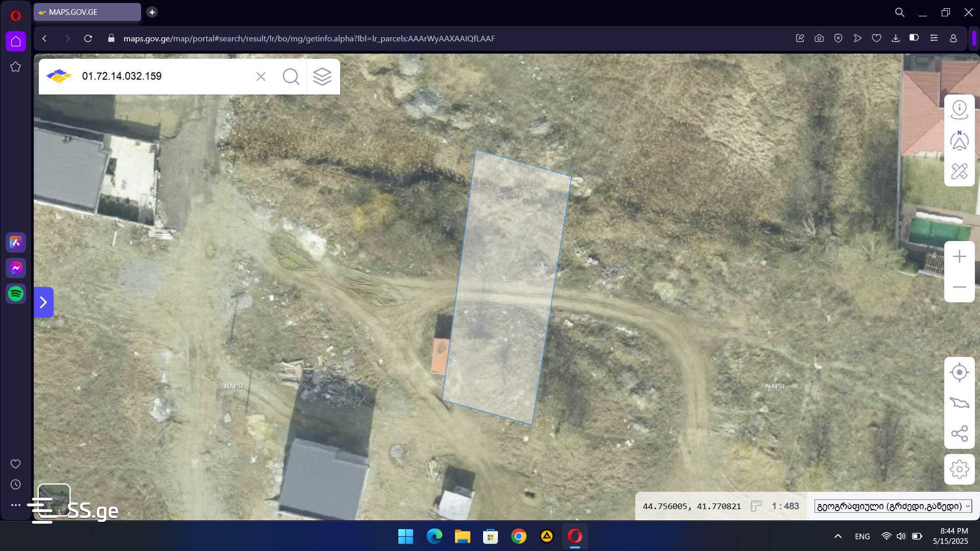Open the map layers panel
Image resolution: width=980 pixels, height=551 pixels.
click(322, 77)
